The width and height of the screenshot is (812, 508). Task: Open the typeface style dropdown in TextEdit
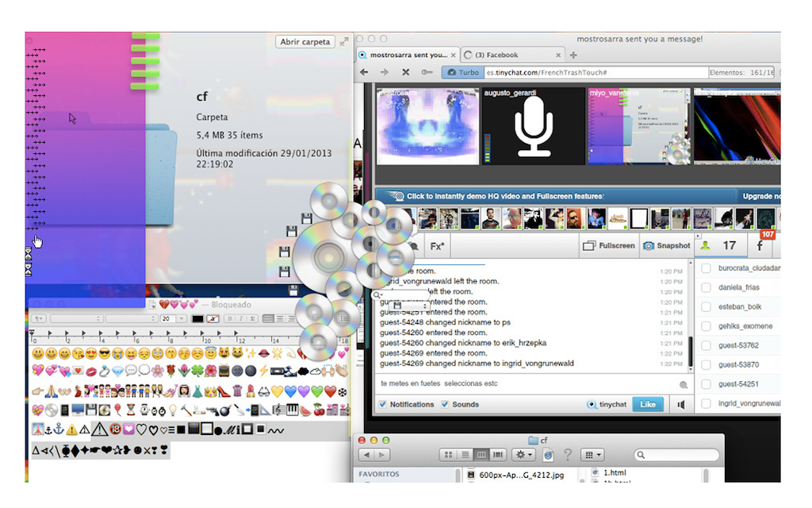point(131,319)
